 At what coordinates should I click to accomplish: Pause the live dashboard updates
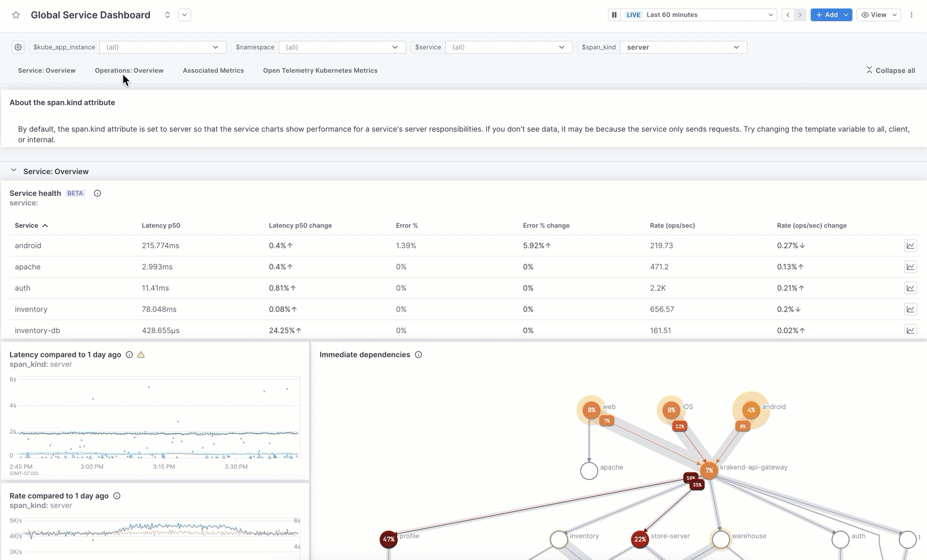pyautogui.click(x=614, y=15)
